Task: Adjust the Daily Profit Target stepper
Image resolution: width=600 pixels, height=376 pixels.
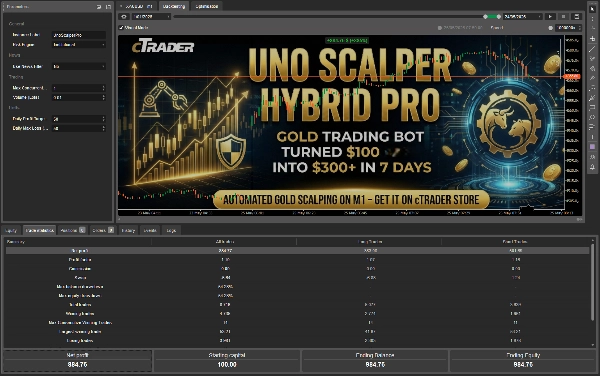Action: coord(103,119)
